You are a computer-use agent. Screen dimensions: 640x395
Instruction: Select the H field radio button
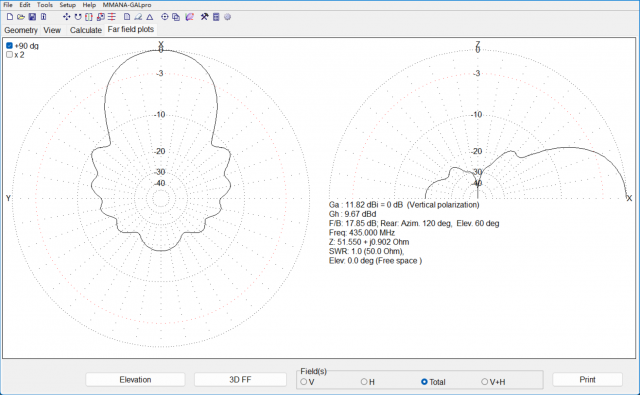(364, 382)
